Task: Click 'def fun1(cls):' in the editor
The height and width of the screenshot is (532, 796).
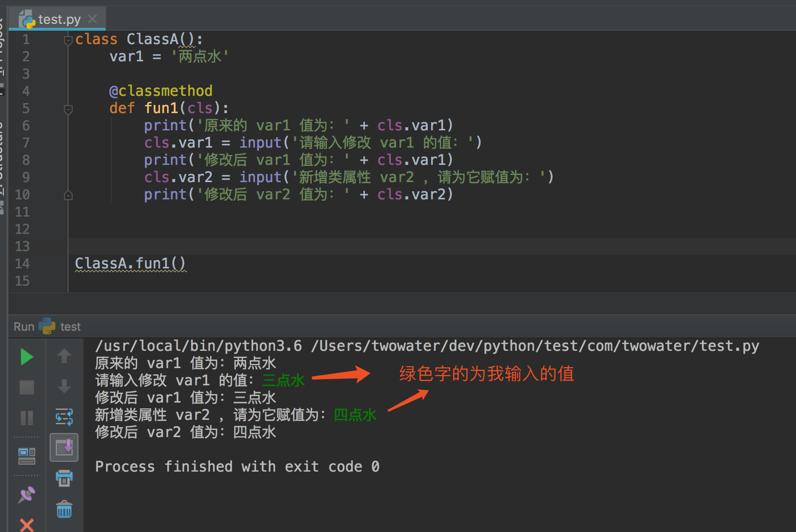Action: tap(169, 108)
